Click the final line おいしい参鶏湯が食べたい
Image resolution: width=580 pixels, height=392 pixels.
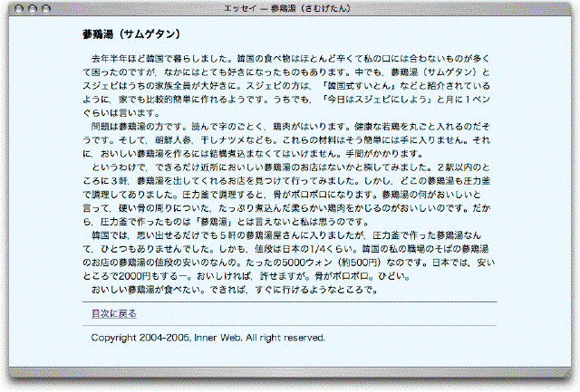tap(227, 291)
